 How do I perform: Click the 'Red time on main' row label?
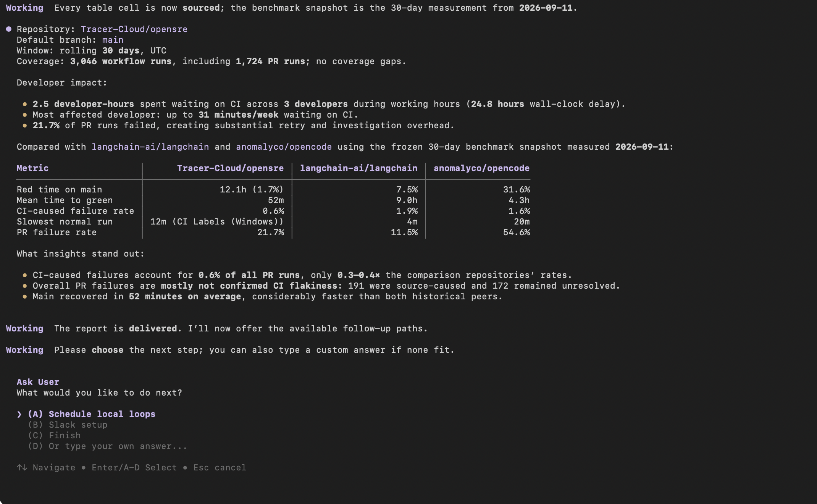[59, 190]
